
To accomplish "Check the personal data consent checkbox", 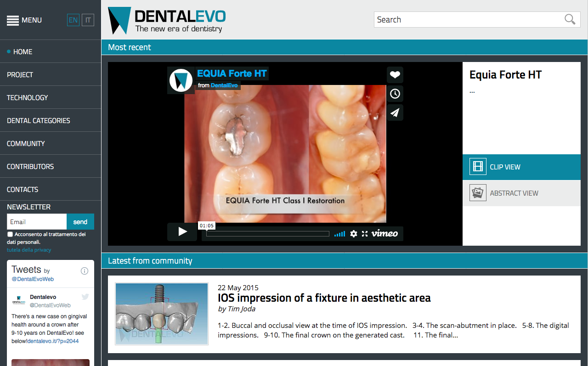I will (10, 234).
